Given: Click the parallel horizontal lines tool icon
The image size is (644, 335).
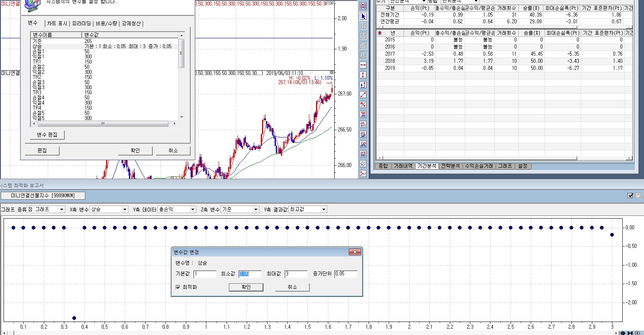Looking at the screenshot, I should click(363, 114).
